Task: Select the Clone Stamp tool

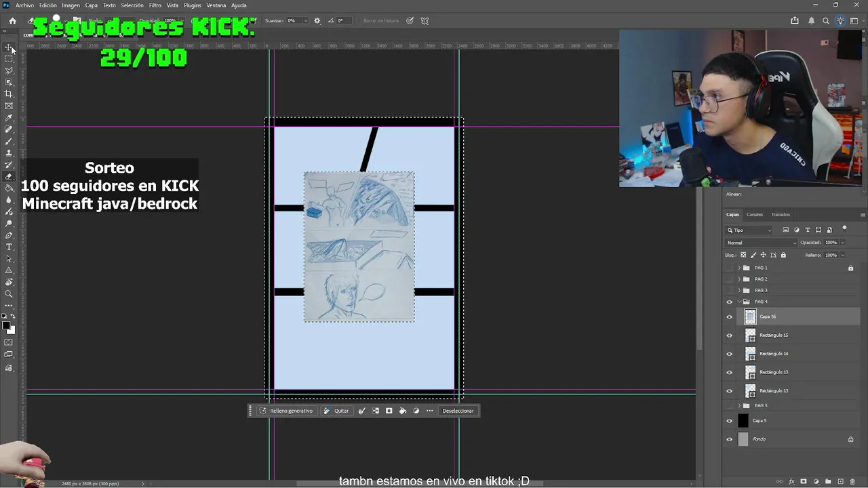Action: [x=9, y=153]
